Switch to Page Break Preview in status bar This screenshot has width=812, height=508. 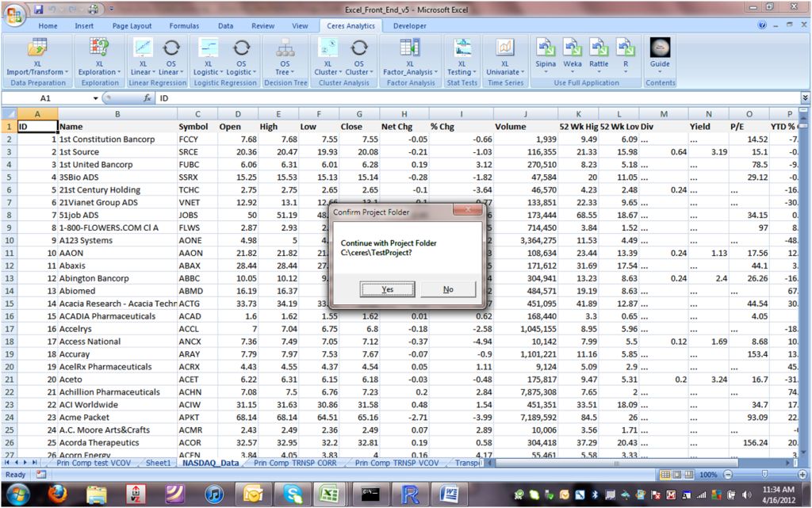click(689, 475)
